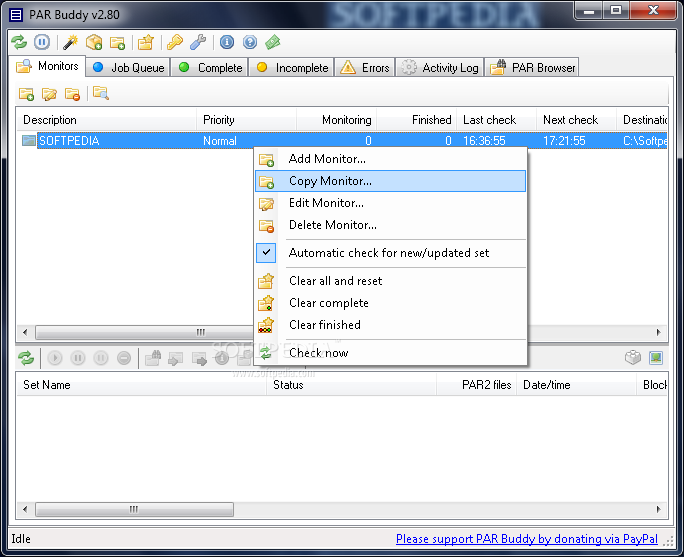Click the white brick block icon
The height and width of the screenshot is (557, 684).
click(x=633, y=358)
